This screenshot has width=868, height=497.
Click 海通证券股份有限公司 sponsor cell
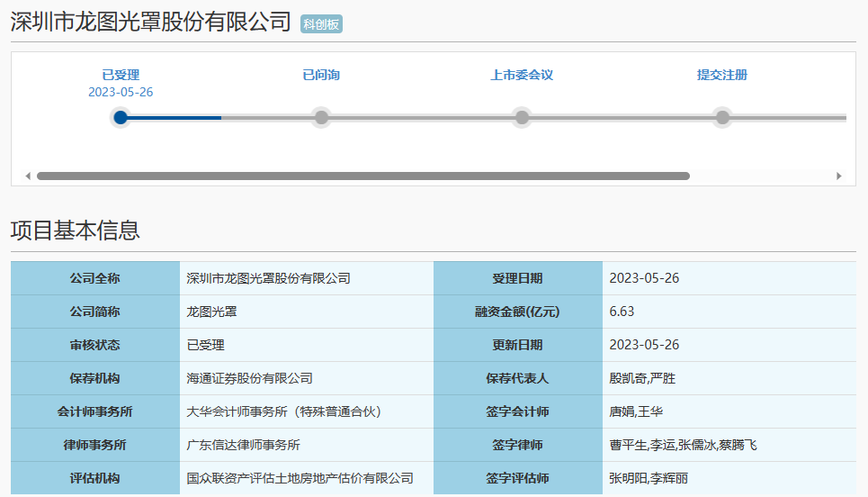tap(307, 378)
